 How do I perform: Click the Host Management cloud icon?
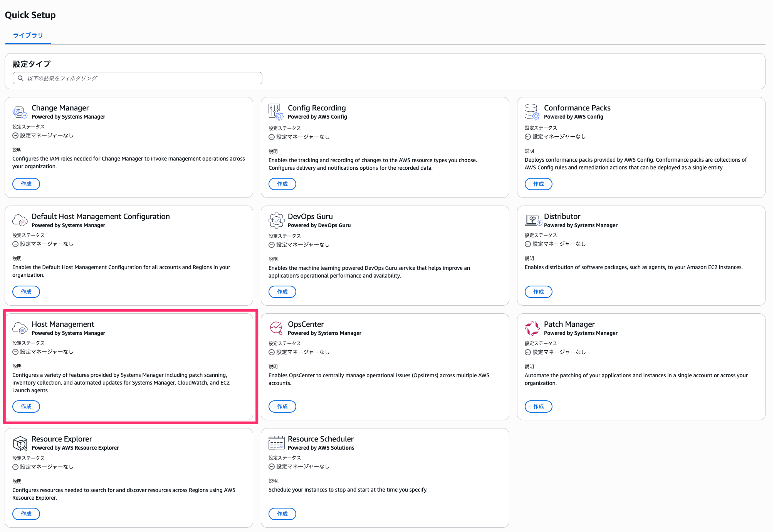click(x=20, y=328)
